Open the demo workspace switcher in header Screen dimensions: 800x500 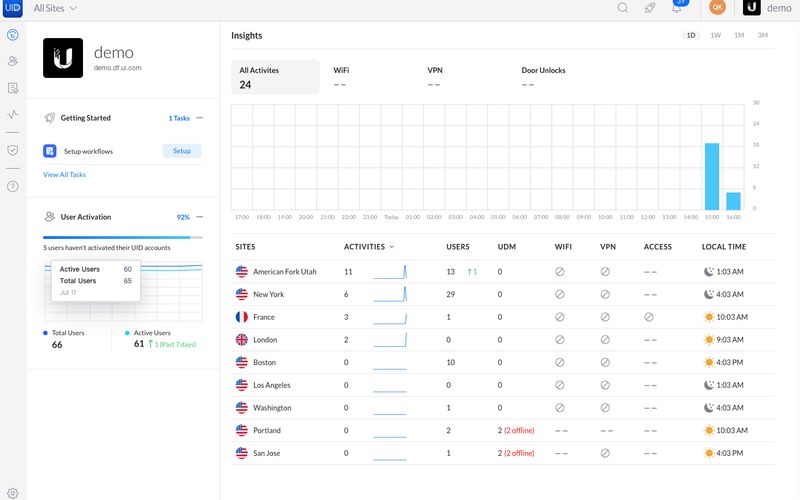tap(767, 8)
